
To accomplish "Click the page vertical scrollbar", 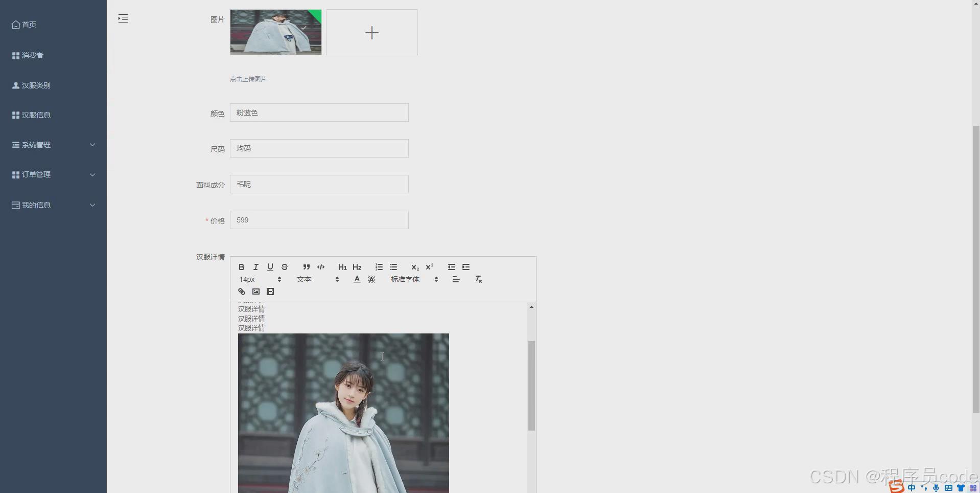I will [976, 269].
